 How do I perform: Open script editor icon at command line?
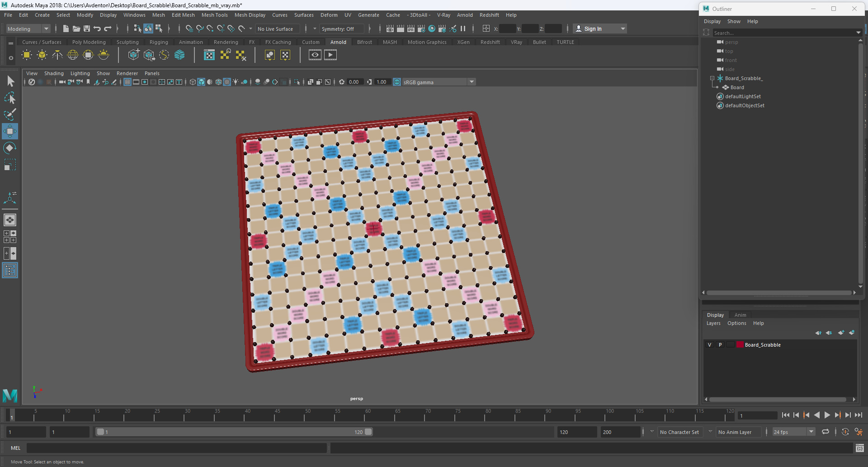tap(859, 448)
